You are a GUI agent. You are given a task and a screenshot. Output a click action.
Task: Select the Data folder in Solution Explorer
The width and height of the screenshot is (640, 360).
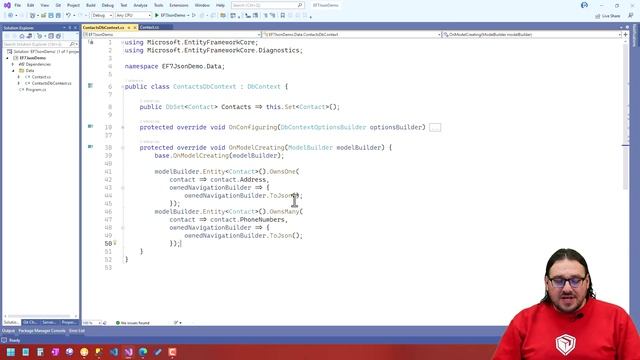pos(27,71)
